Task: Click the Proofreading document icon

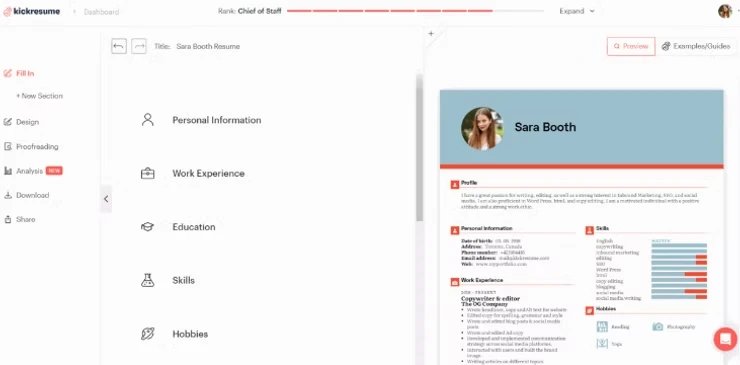Action: click(x=8, y=146)
